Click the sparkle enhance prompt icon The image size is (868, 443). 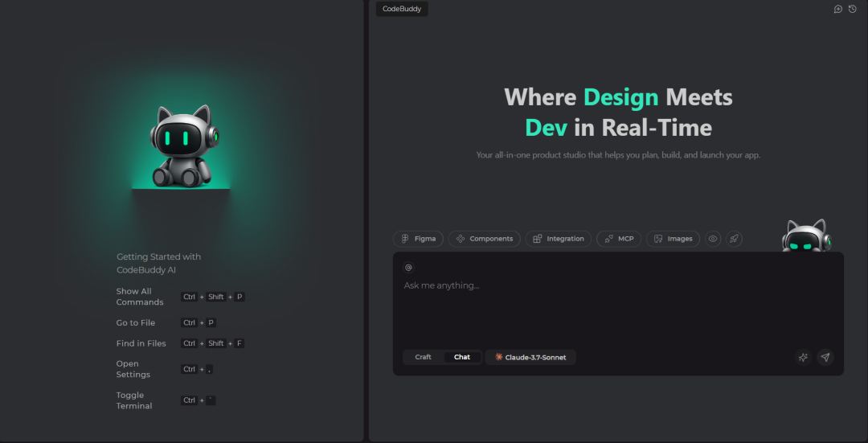point(803,357)
